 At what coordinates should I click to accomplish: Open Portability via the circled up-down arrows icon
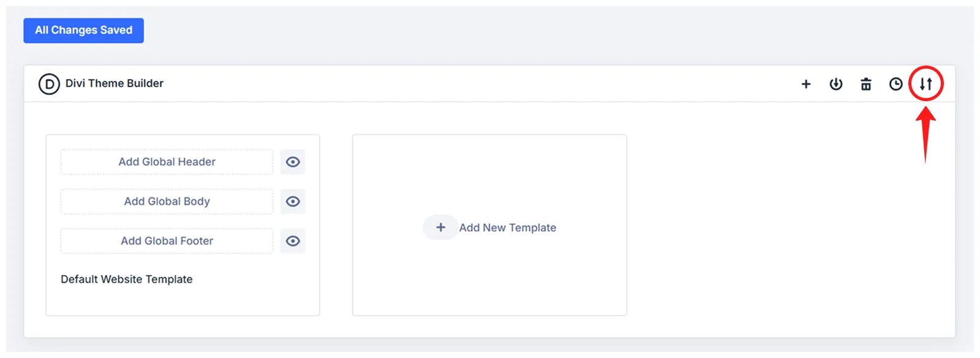[925, 84]
